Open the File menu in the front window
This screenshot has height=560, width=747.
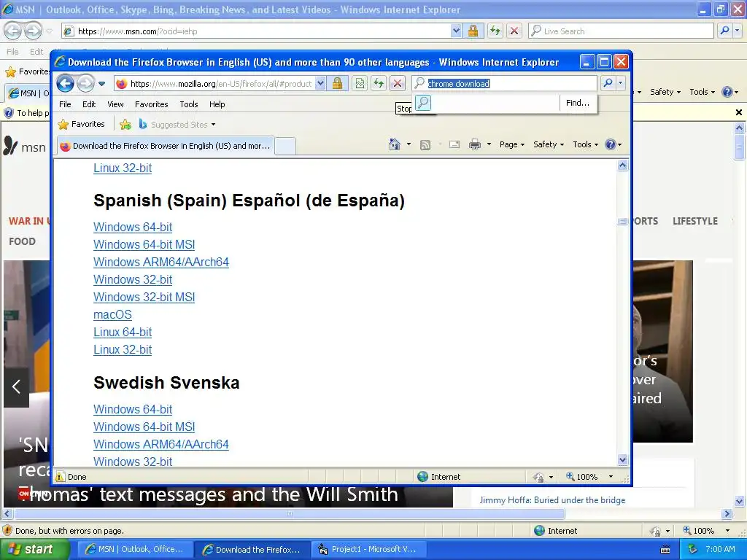coord(65,104)
